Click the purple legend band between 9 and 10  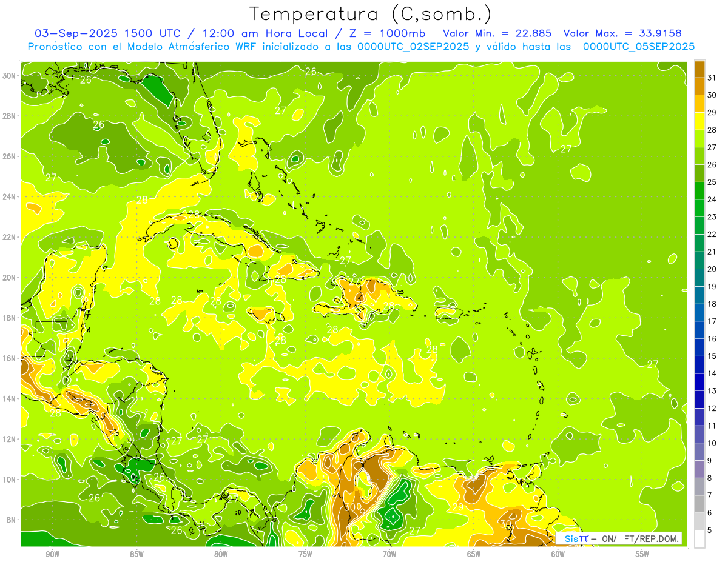tap(699, 452)
